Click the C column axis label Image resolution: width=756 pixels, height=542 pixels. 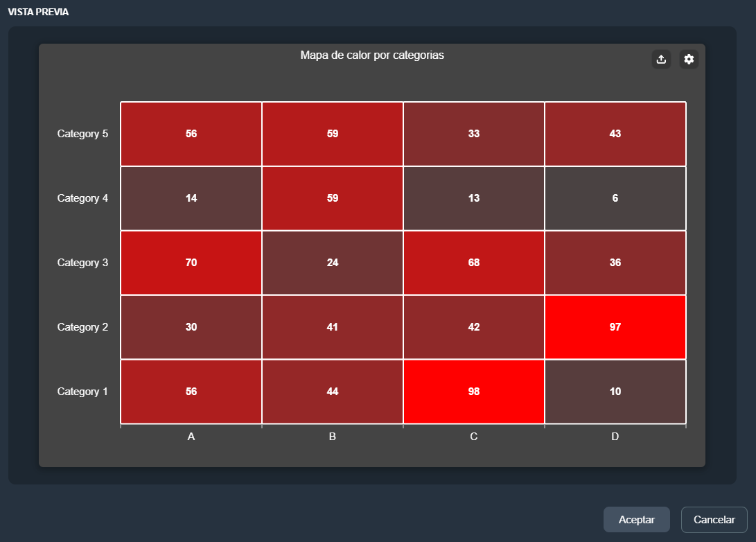click(473, 437)
